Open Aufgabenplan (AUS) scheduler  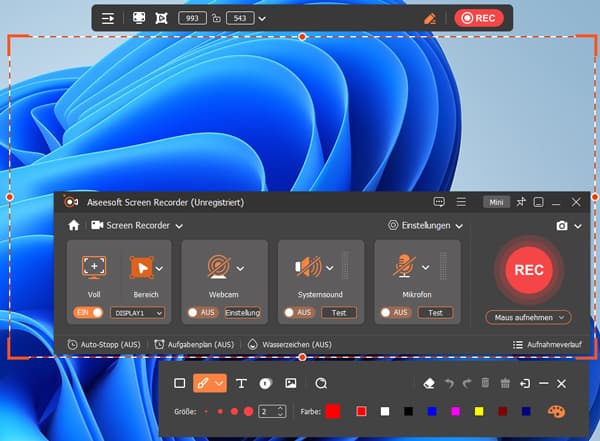pos(194,345)
